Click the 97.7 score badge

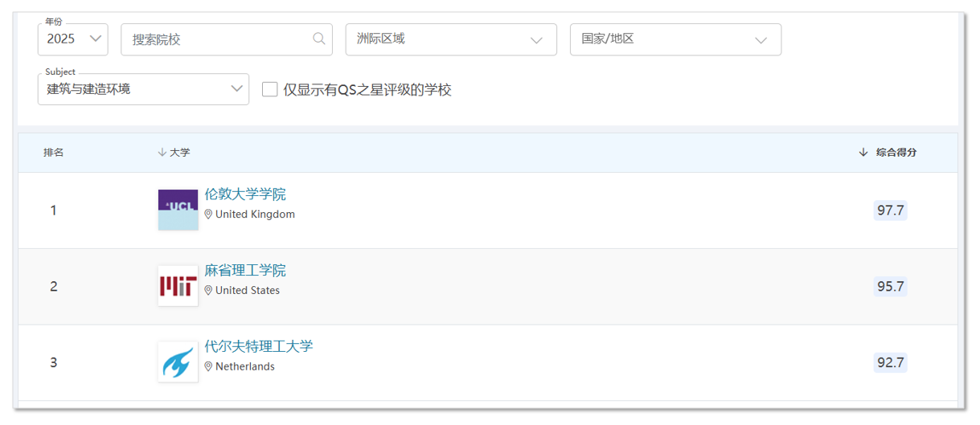pos(890,210)
